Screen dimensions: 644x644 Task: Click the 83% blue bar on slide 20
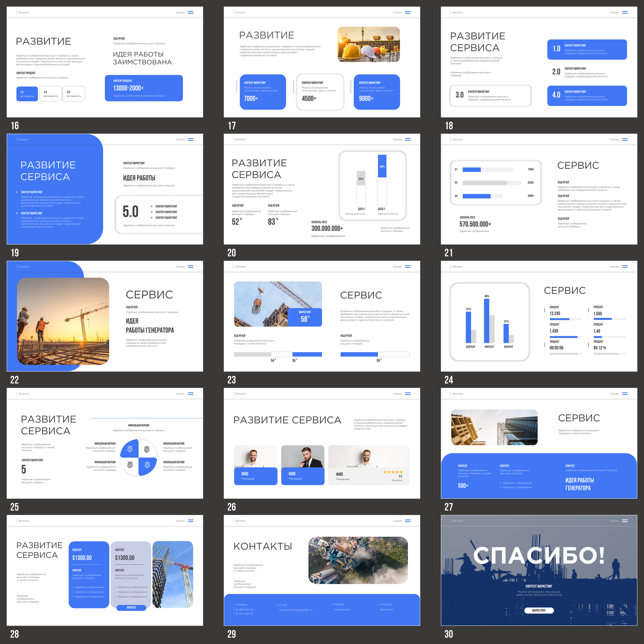(x=382, y=166)
